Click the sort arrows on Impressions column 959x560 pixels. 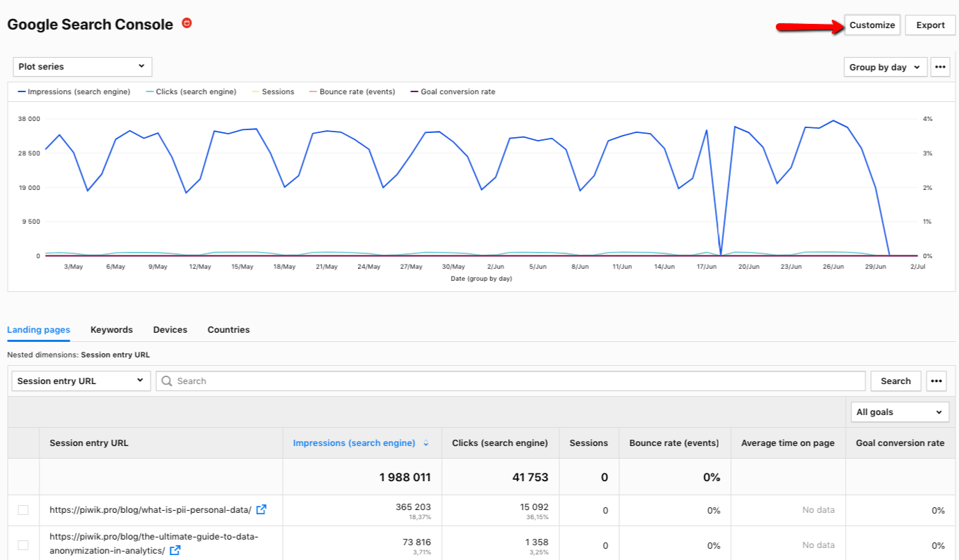426,443
